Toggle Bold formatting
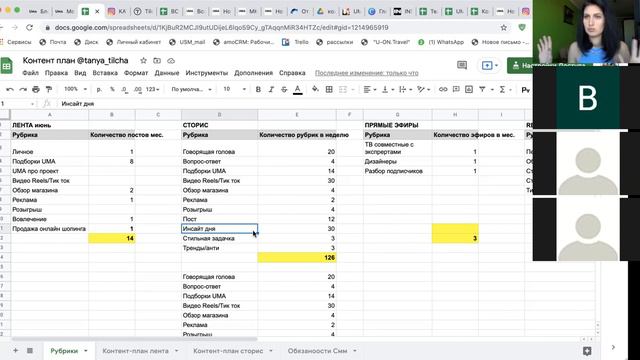 click(258, 89)
